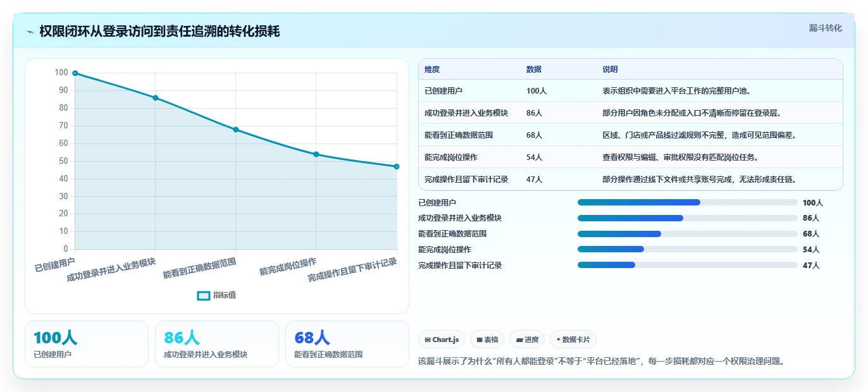
Task: Click the y-axis value 50
Action: tap(63, 161)
